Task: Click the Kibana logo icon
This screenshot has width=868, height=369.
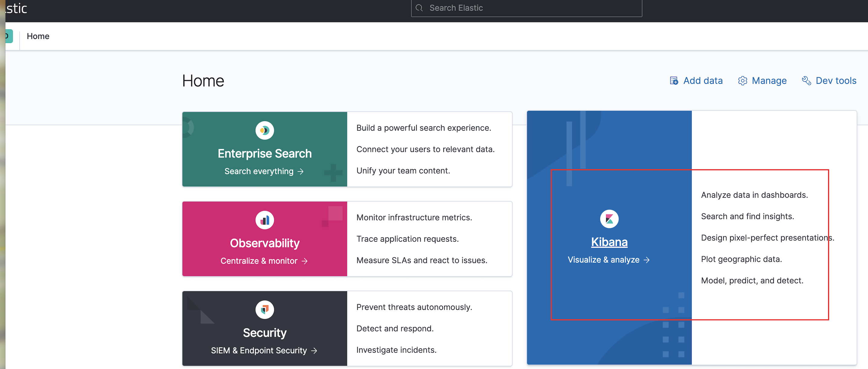Action: point(609,219)
